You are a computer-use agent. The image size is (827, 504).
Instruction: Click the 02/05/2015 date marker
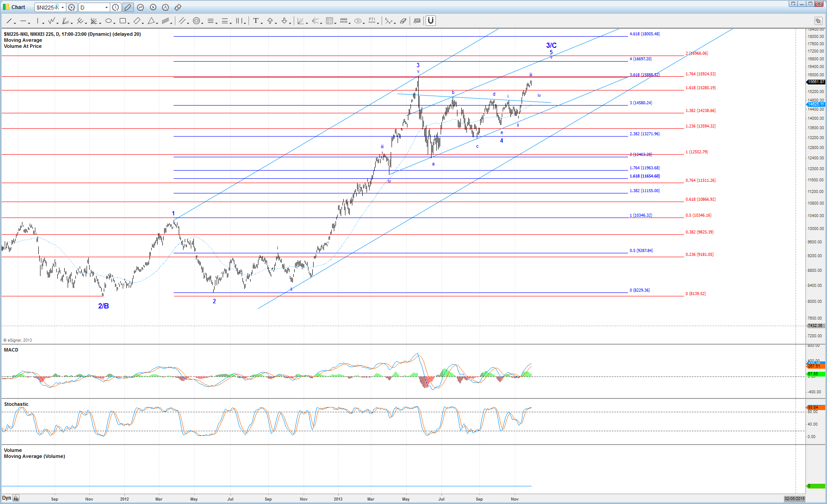[794, 498]
